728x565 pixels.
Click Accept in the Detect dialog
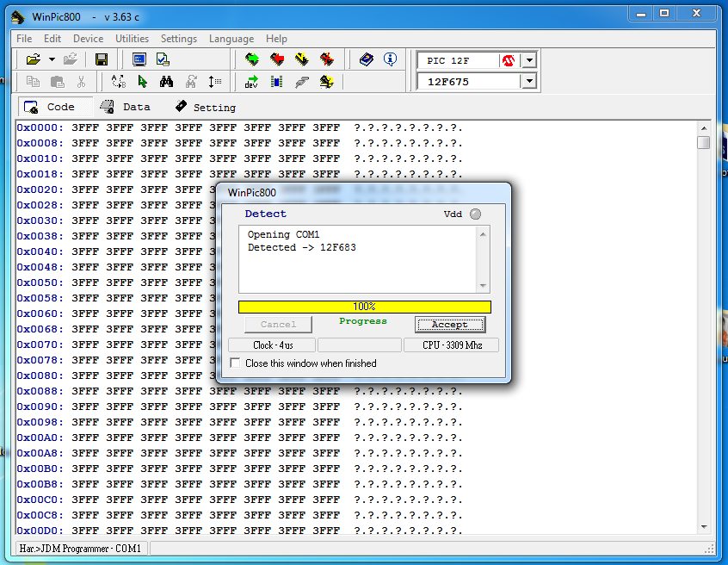point(450,325)
